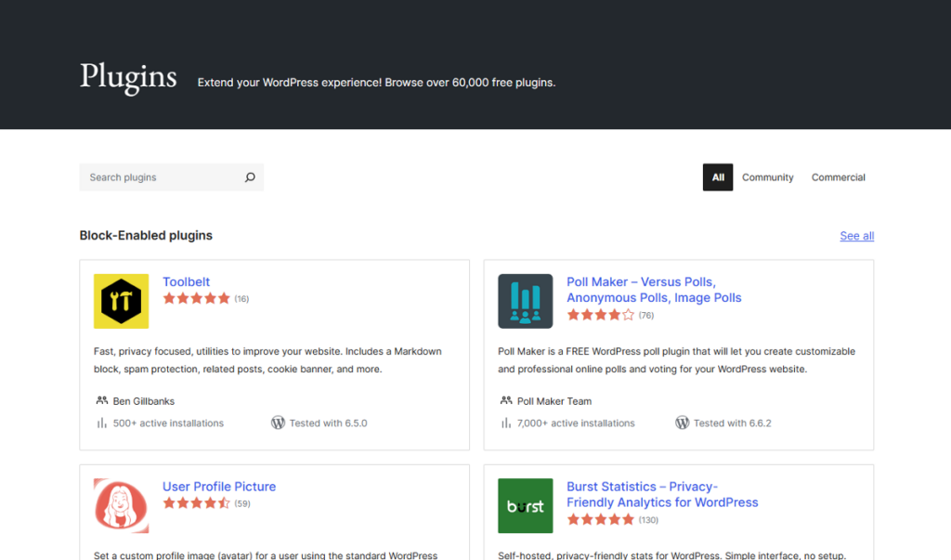Click the 500+ active installations text
This screenshot has width=951, height=560.
(x=168, y=423)
